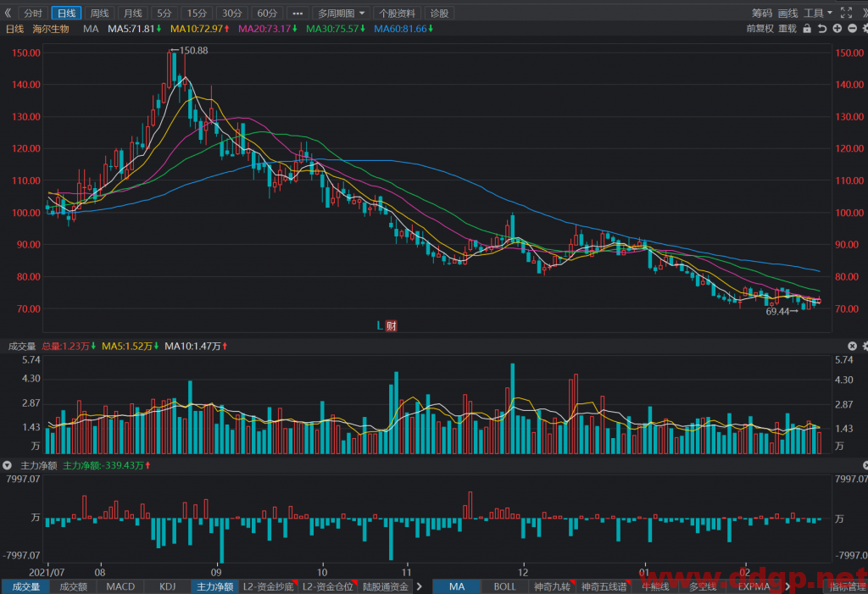Show more sub-indicator tabs arrow
Image resolution: width=868 pixels, height=594 pixels.
(x=420, y=587)
